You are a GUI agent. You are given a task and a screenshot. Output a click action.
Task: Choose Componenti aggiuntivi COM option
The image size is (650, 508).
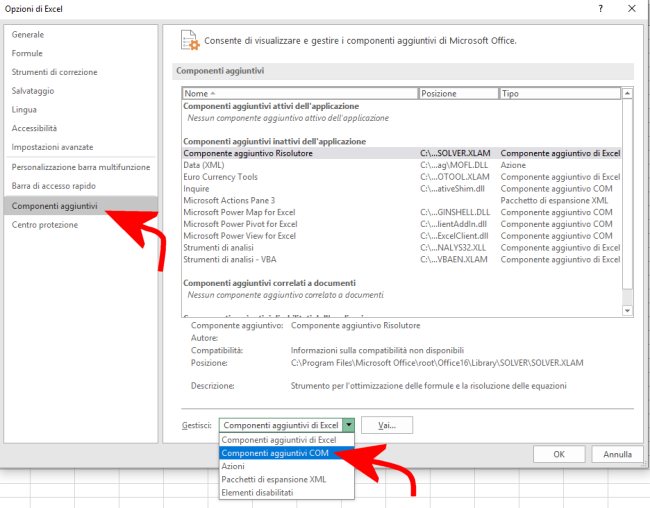click(x=286, y=453)
